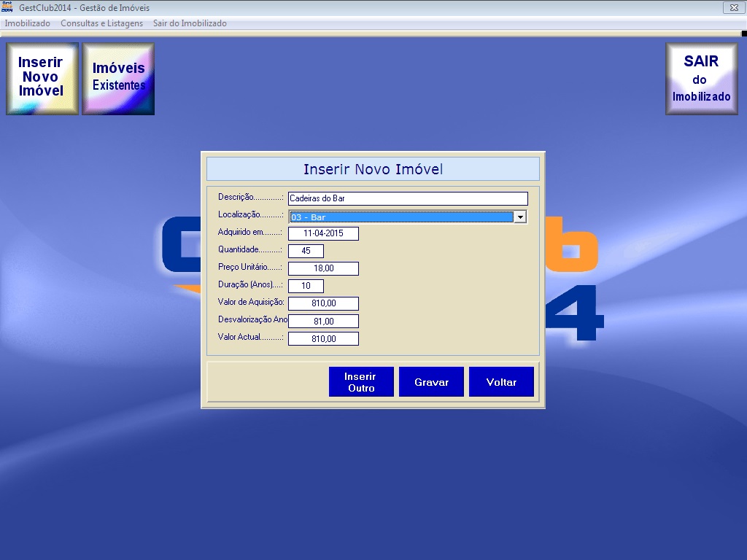Select the Preço Unitário field
Screen dimensions: 747x560
click(323, 268)
